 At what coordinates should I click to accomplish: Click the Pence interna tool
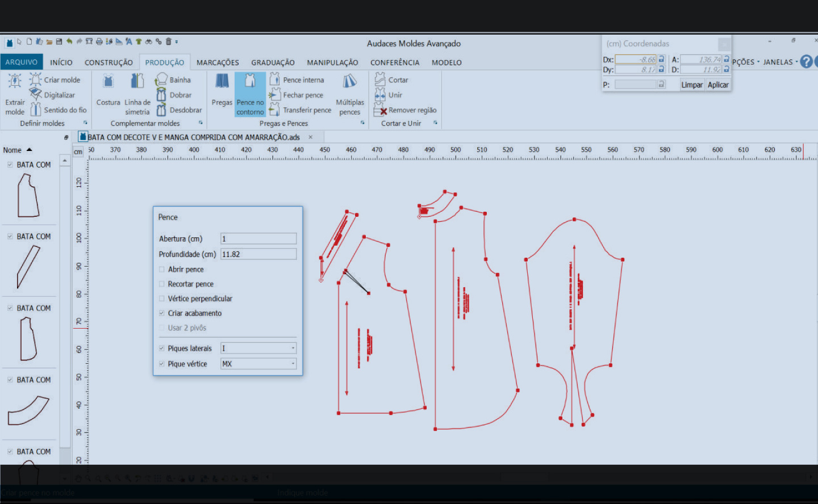point(297,80)
